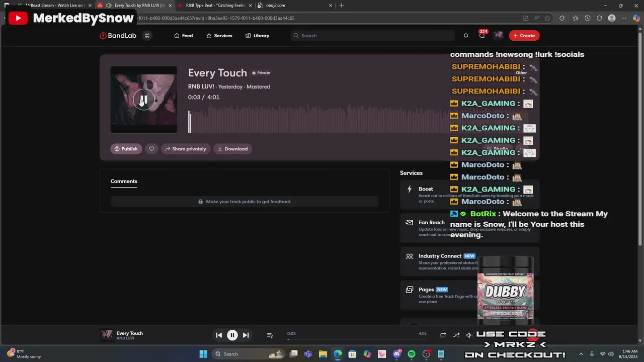Mute the Every Touch browser tab audio

[108, 6]
